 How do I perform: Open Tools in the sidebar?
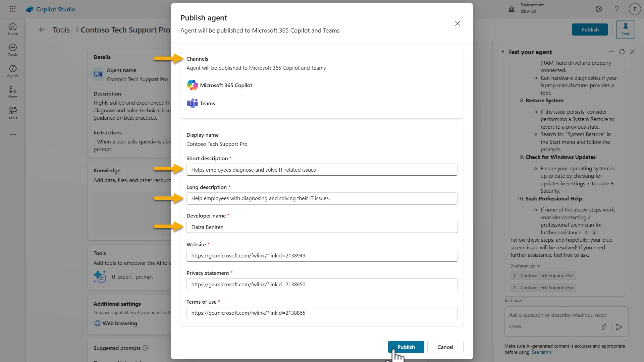coord(13,113)
